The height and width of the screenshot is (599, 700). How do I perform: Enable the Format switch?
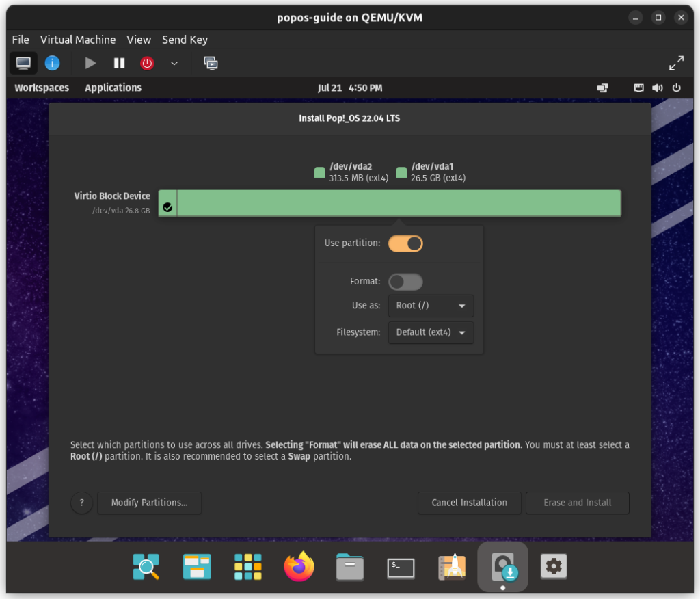point(405,282)
